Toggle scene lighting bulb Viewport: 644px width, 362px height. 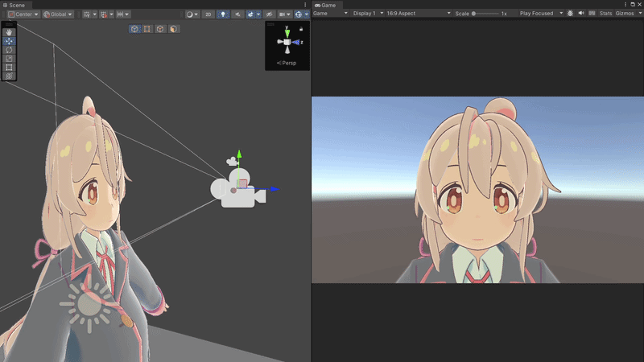pos(223,14)
